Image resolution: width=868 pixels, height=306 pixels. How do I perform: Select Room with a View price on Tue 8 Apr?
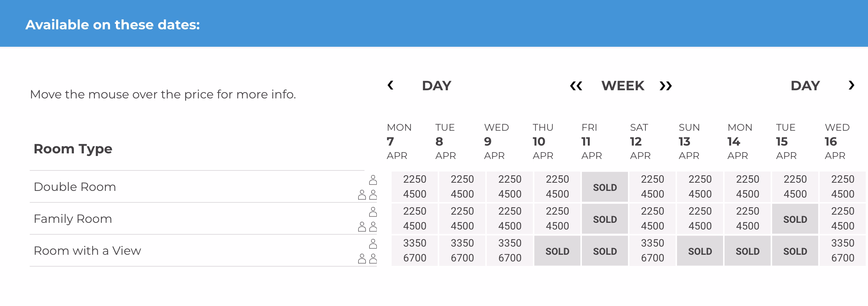click(462, 251)
